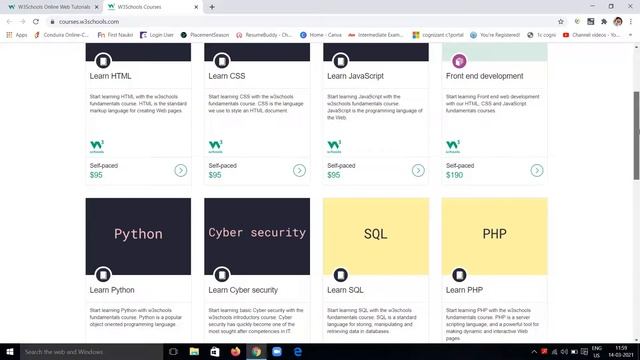Open the Learn HTML course arrow
640x360 pixels.
(181, 170)
